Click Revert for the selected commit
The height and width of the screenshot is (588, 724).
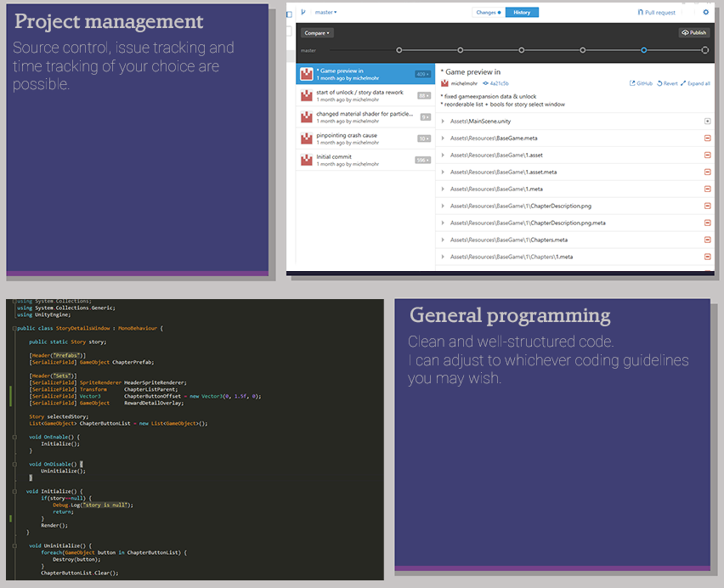(x=667, y=84)
